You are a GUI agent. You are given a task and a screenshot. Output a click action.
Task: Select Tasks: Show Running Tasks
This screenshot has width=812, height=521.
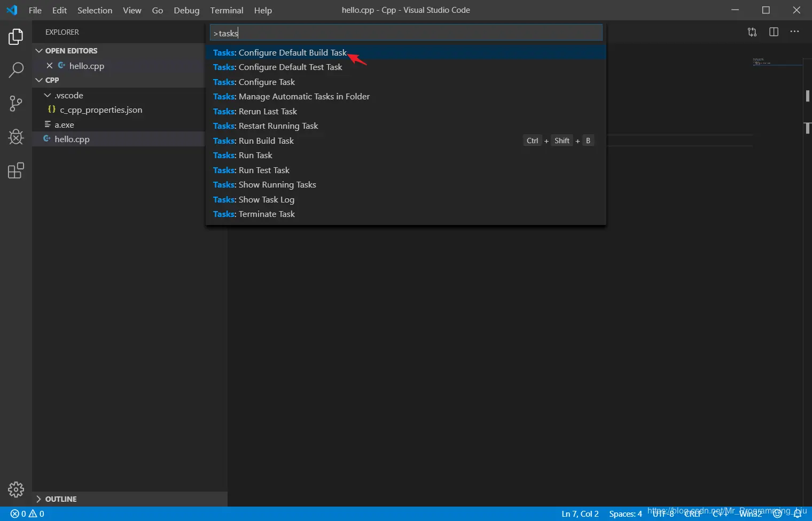406,185
